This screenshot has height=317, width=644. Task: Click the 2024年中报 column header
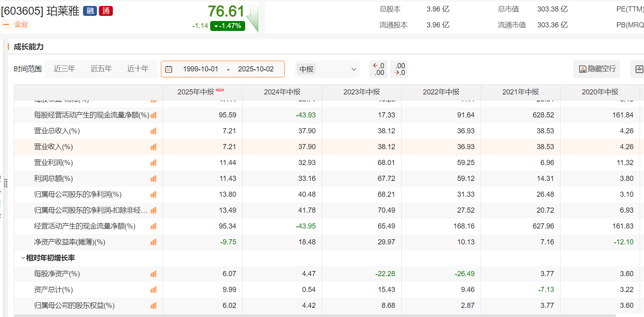pos(282,92)
